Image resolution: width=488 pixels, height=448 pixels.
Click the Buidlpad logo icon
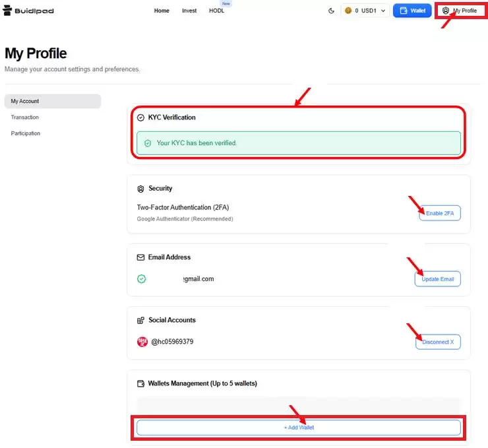click(9, 11)
